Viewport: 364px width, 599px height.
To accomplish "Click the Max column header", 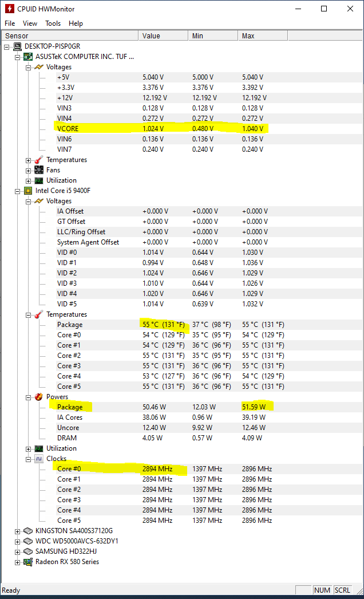I will click(x=263, y=36).
